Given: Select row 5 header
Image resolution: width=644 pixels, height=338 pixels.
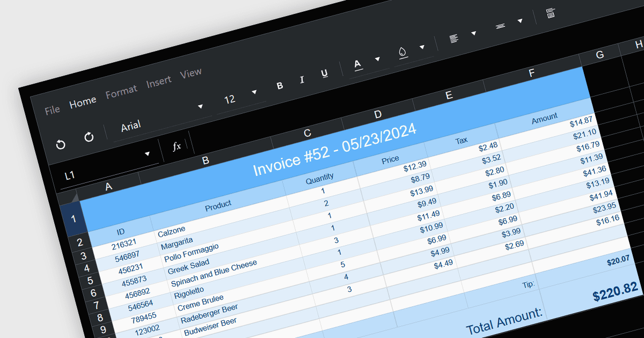Looking at the screenshot, I should pos(90,280).
